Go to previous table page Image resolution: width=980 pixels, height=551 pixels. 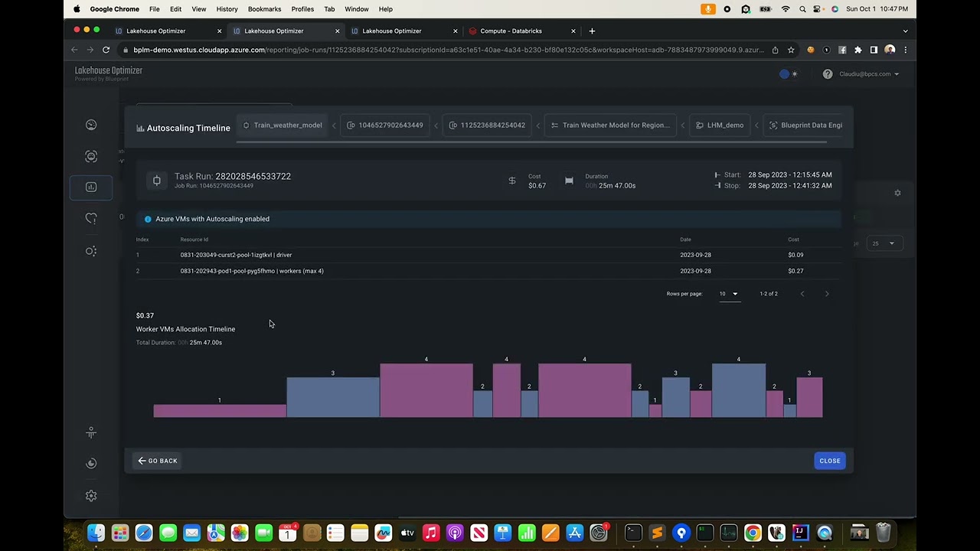tap(802, 294)
